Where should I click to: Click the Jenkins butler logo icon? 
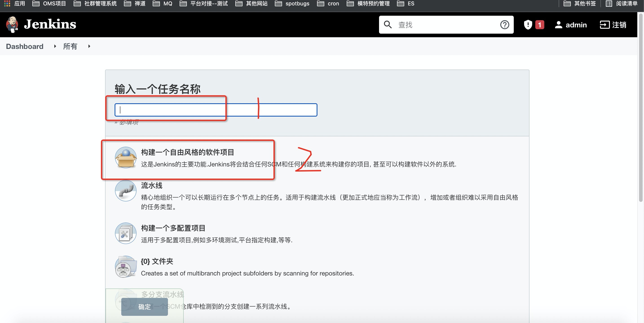pyautogui.click(x=12, y=24)
